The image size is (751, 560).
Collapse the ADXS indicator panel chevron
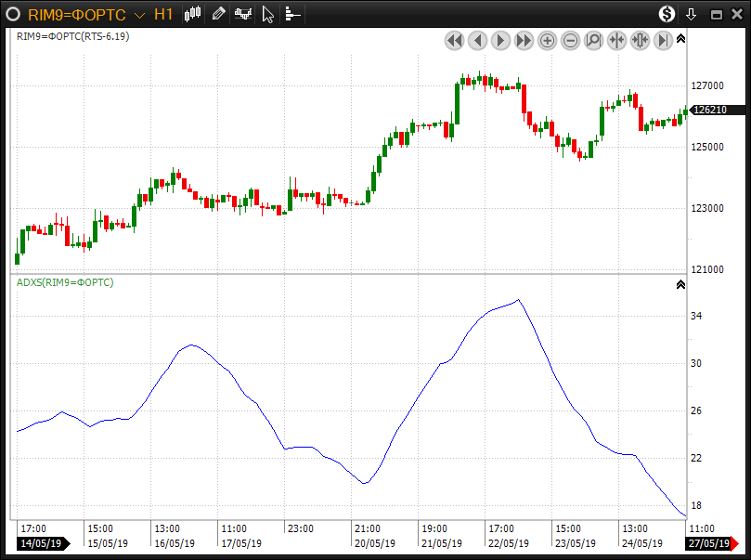click(x=680, y=285)
